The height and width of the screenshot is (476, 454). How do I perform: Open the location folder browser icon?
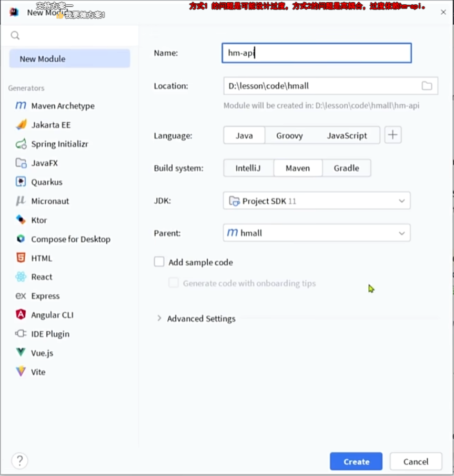click(x=427, y=86)
